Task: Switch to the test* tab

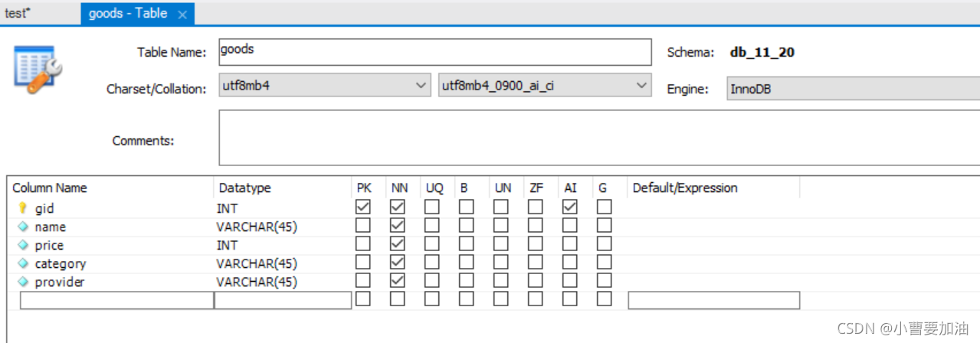Action: click(x=18, y=14)
